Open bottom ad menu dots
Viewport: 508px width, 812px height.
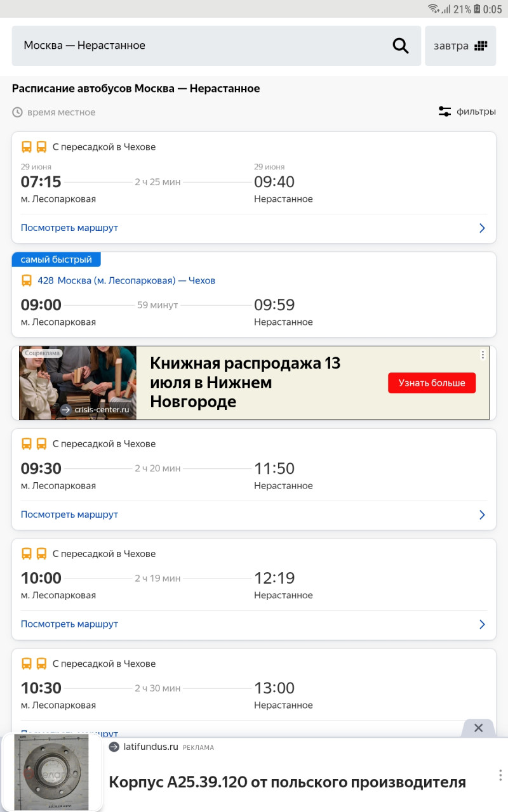click(500, 775)
